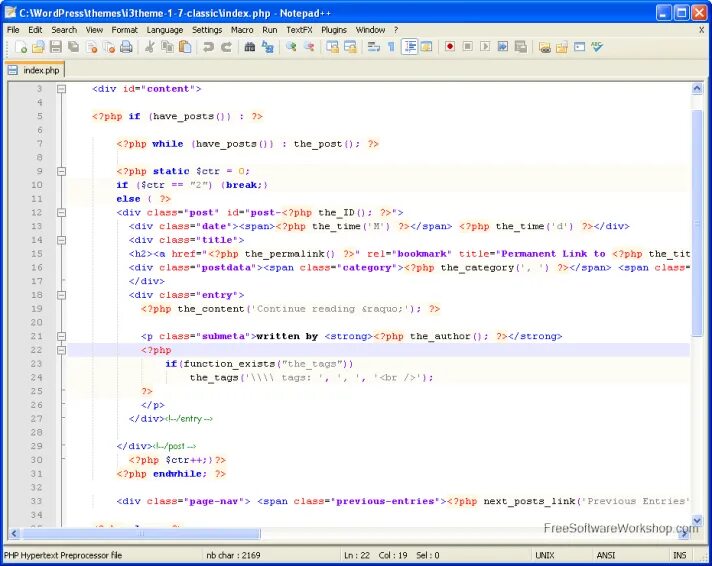Close document with menu bar X
Viewport: 712px width, 566px height.
tap(702, 30)
